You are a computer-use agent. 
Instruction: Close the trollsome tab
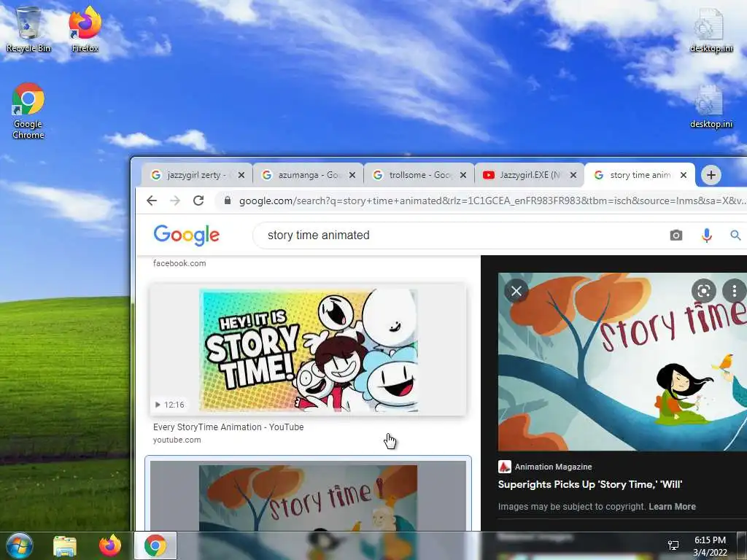pyautogui.click(x=463, y=175)
